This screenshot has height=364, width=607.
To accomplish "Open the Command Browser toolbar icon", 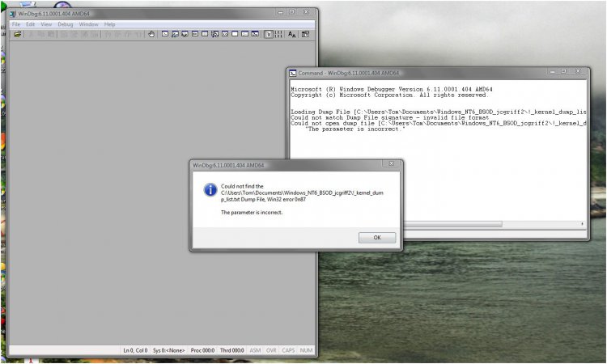I will 255,34.
